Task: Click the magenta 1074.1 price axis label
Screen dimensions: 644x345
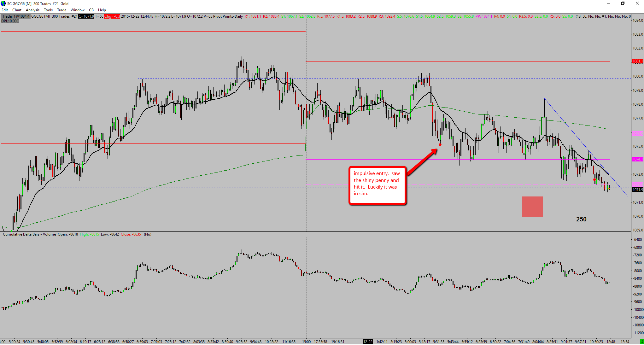Action: [637, 159]
